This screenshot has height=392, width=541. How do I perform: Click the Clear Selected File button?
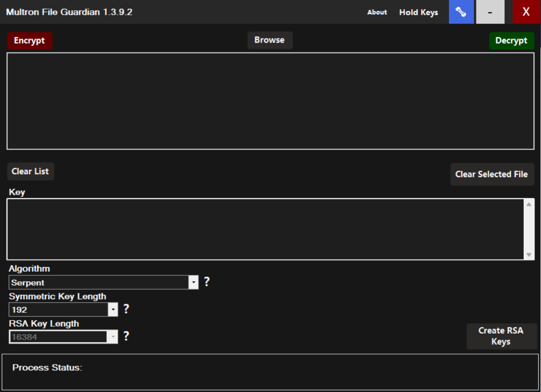pyautogui.click(x=492, y=174)
